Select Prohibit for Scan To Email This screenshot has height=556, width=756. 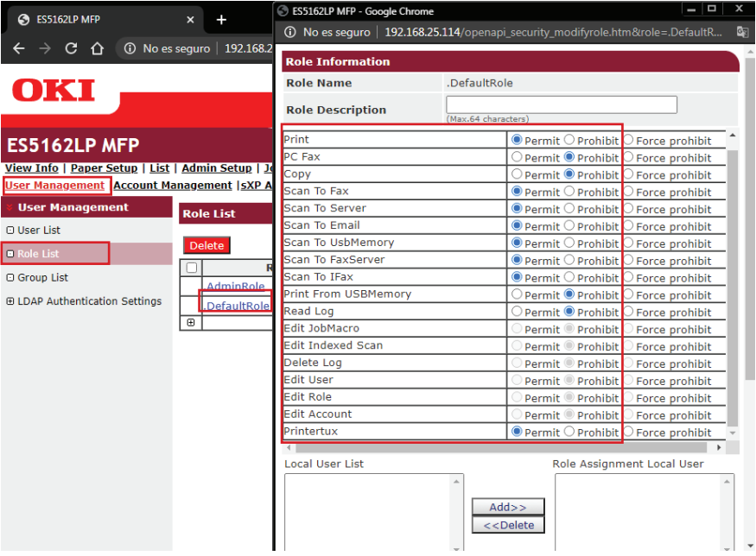[x=569, y=226]
